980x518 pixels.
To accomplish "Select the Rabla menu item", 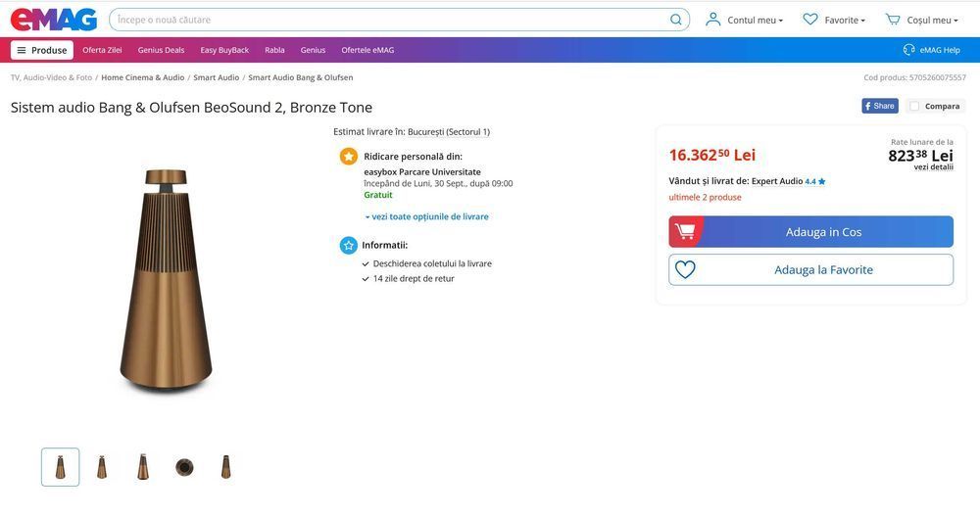I will pos(274,50).
